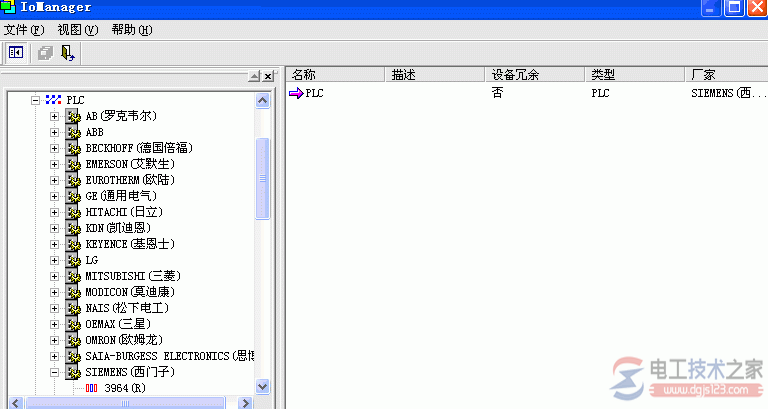Image resolution: width=768 pixels, height=409 pixels.
Task: Click the gear icon beside KDN(凯迪恩)
Action: tap(73, 228)
